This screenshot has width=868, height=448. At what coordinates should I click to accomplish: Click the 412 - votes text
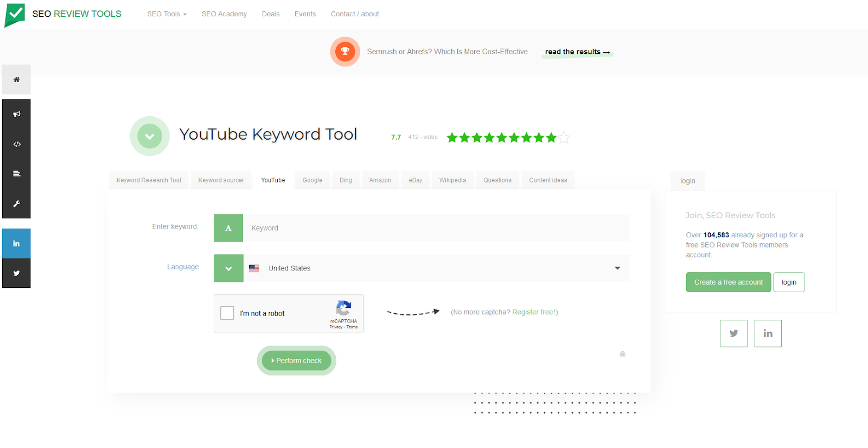point(423,137)
